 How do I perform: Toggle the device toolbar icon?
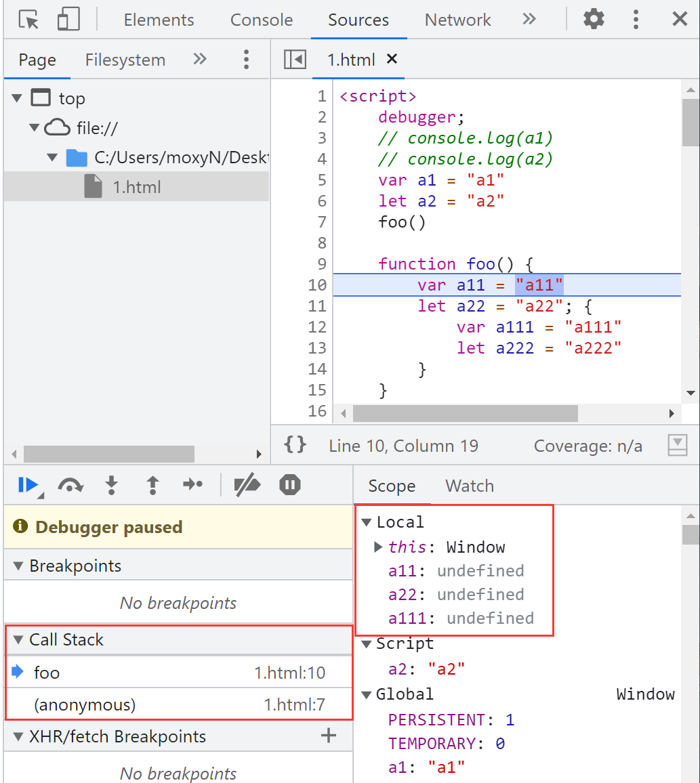click(68, 20)
